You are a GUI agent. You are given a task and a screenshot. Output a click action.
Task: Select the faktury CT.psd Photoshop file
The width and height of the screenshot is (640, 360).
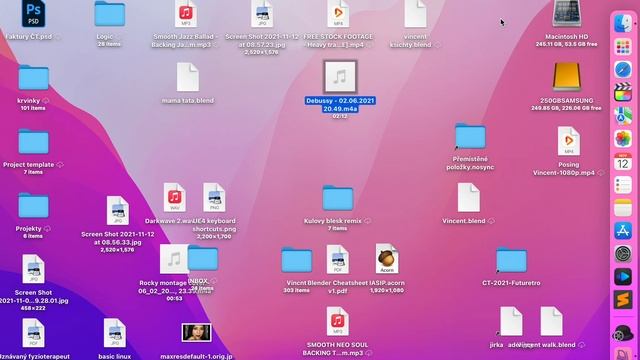[33, 13]
